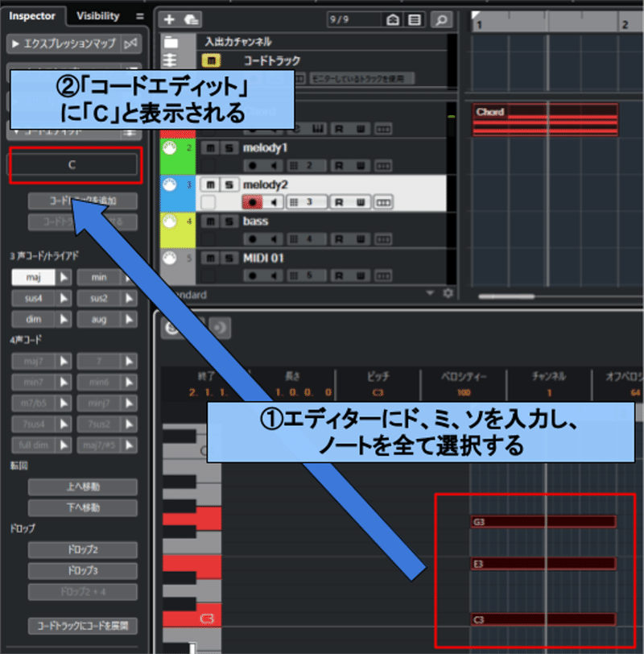Select the Chord event in the arrangement
This screenshot has height=654, width=644.
(545, 119)
